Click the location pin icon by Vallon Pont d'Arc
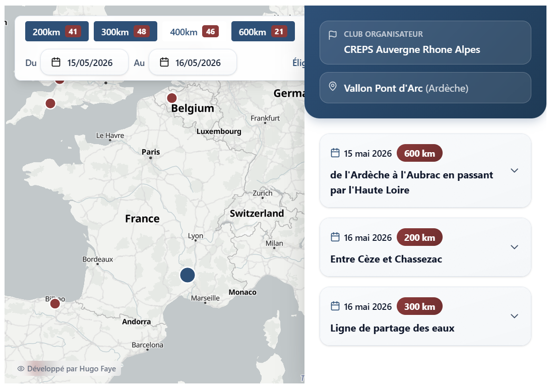The image size is (552, 392). pos(333,87)
